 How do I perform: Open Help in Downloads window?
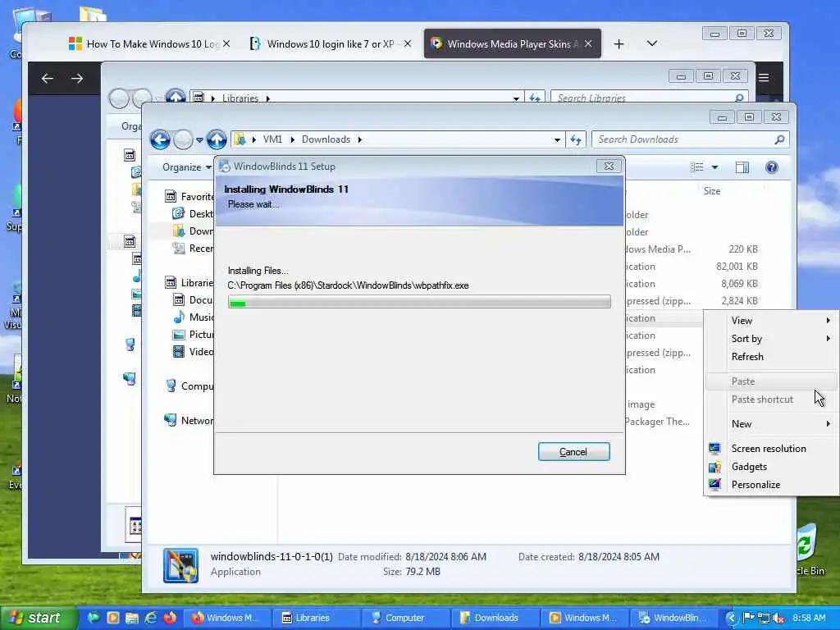coord(771,167)
